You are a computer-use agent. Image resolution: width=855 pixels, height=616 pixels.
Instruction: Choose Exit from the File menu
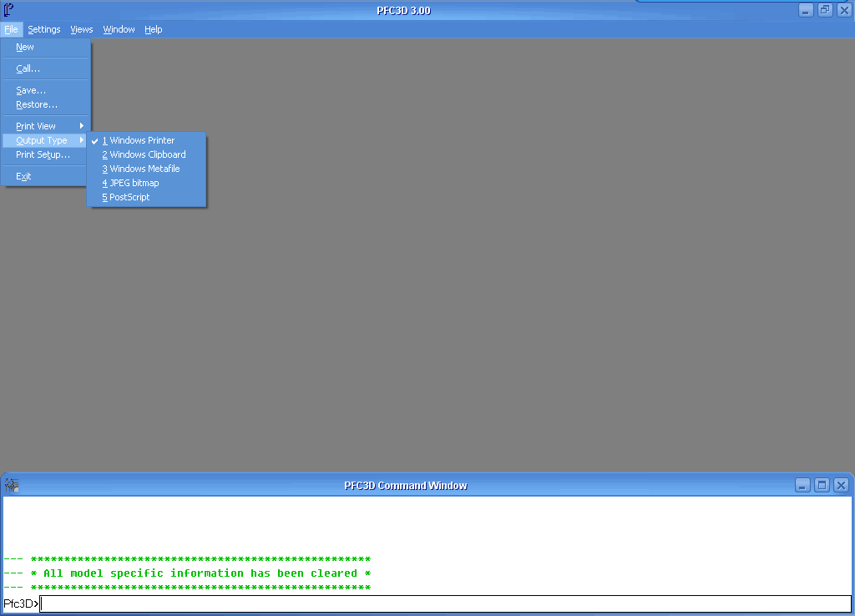[45, 176]
